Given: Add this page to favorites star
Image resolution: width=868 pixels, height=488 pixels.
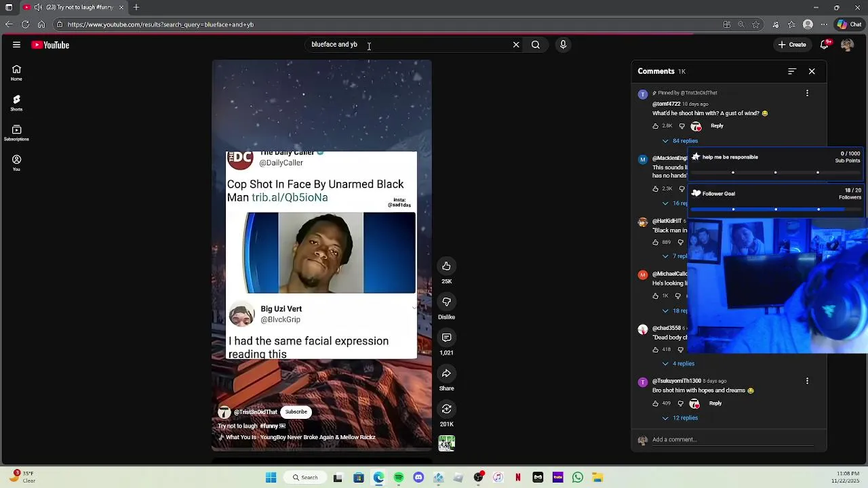Looking at the screenshot, I should point(756,24).
